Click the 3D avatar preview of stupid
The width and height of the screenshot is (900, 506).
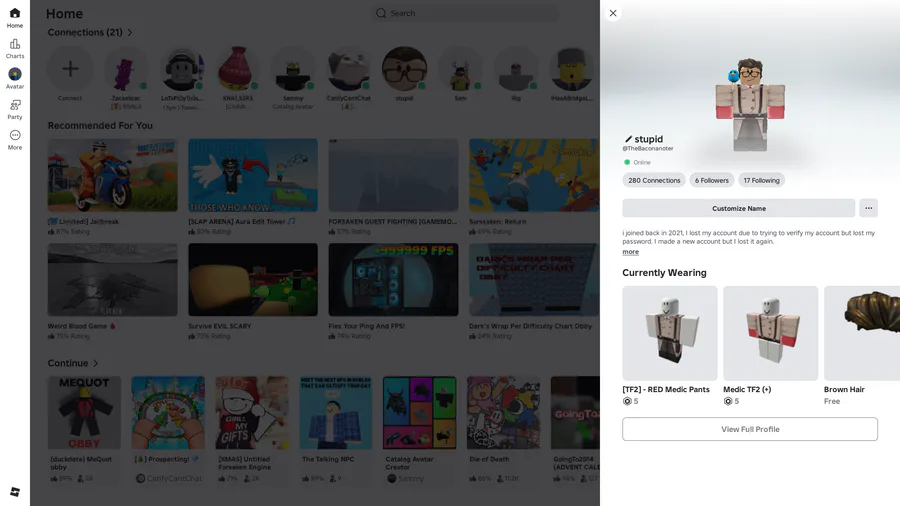coord(750,105)
